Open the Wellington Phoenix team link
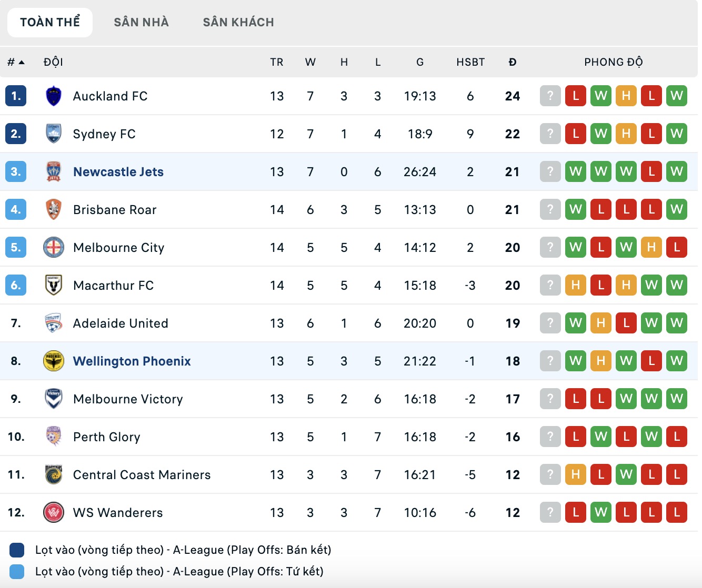This screenshot has height=588, width=702. point(132,361)
